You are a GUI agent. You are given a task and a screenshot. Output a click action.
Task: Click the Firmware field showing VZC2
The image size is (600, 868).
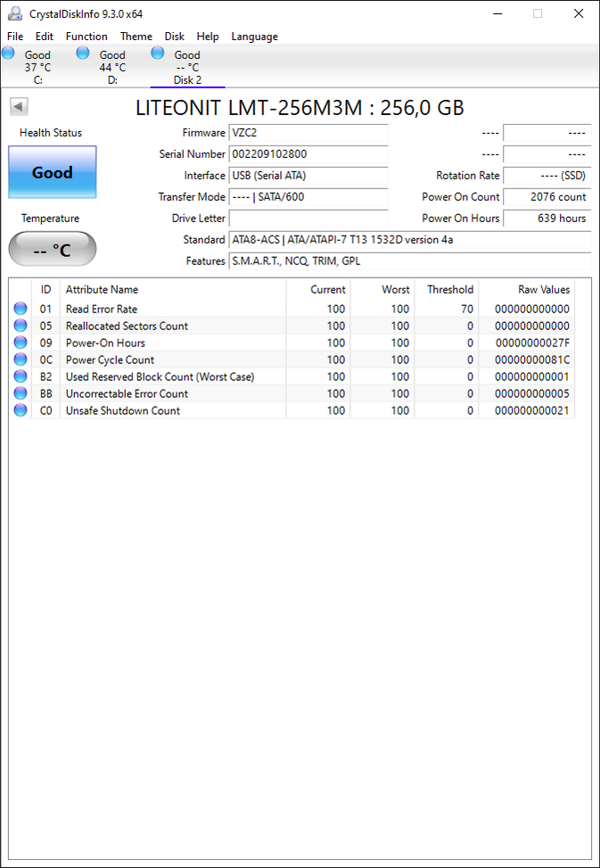click(308, 133)
